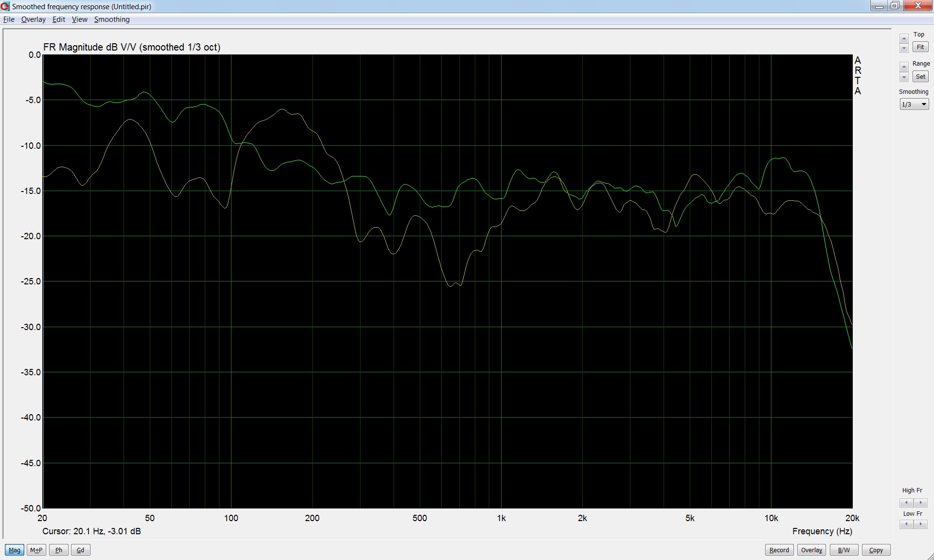The image size is (934, 560).
Task: Open the File menu
Action: 9,19
